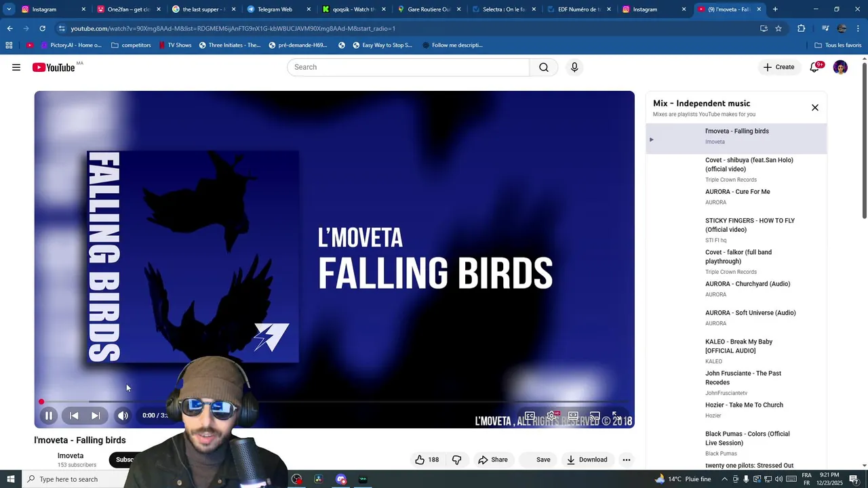Enter full screen mode
This screenshot has height=488, width=868.
click(616, 415)
